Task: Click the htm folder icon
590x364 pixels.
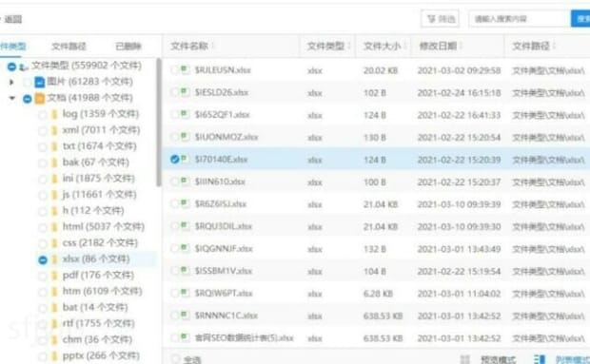Action: pyautogui.click(x=54, y=292)
